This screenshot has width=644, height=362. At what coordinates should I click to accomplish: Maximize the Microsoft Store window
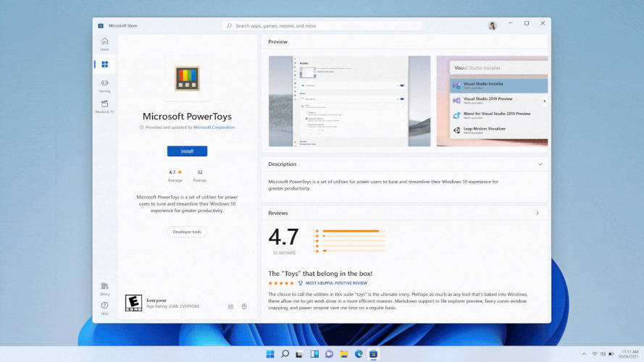(x=527, y=23)
